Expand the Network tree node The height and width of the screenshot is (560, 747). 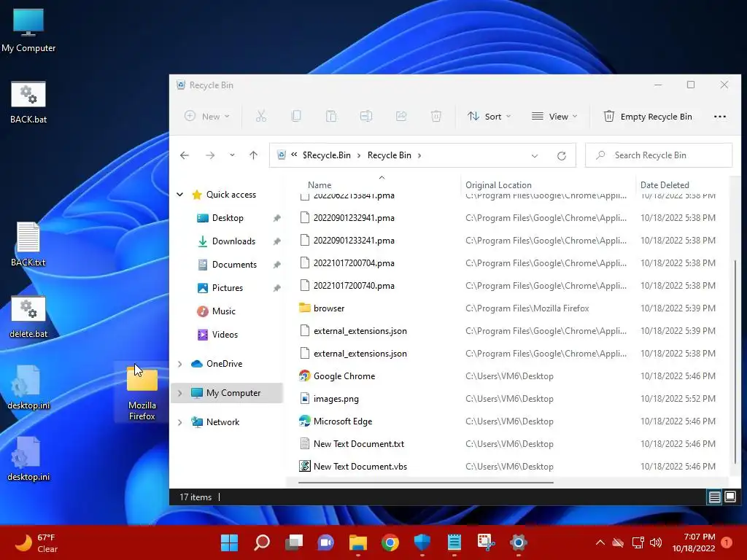(x=180, y=422)
